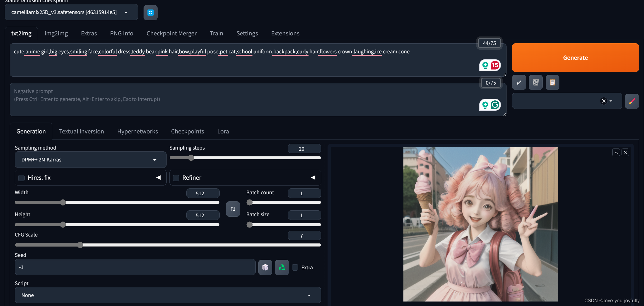Open the Lora tab
Screen dimensions: 644x306
[x=223, y=131]
